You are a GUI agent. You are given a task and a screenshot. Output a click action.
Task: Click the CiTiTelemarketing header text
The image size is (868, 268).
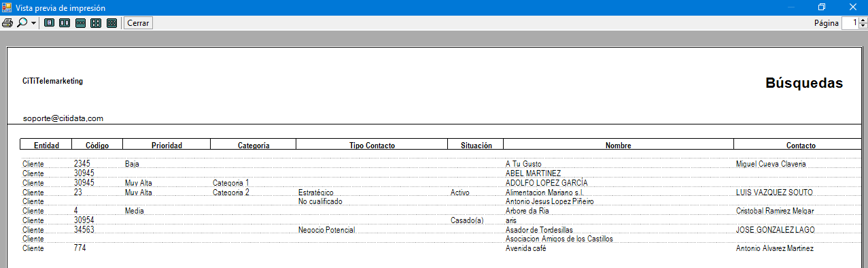pyautogui.click(x=52, y=81)
